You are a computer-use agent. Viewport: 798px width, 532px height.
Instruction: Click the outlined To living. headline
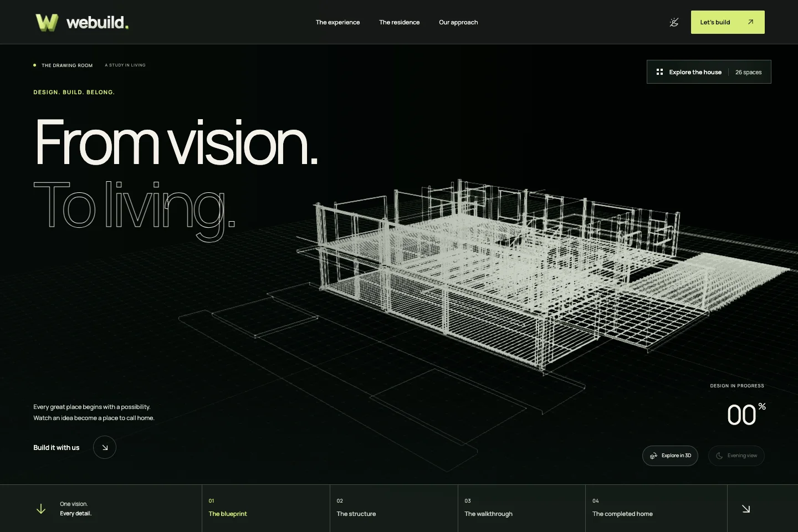(x=135, y=211)
